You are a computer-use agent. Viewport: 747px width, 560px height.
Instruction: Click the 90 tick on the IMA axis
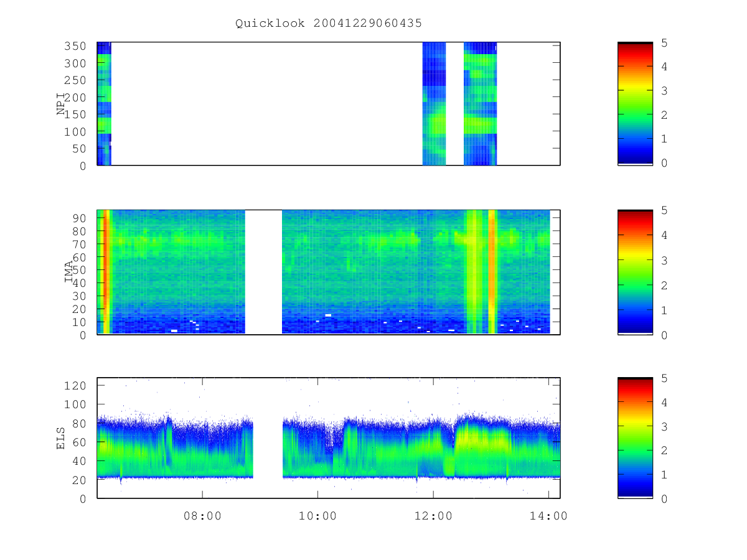point(79,218)
